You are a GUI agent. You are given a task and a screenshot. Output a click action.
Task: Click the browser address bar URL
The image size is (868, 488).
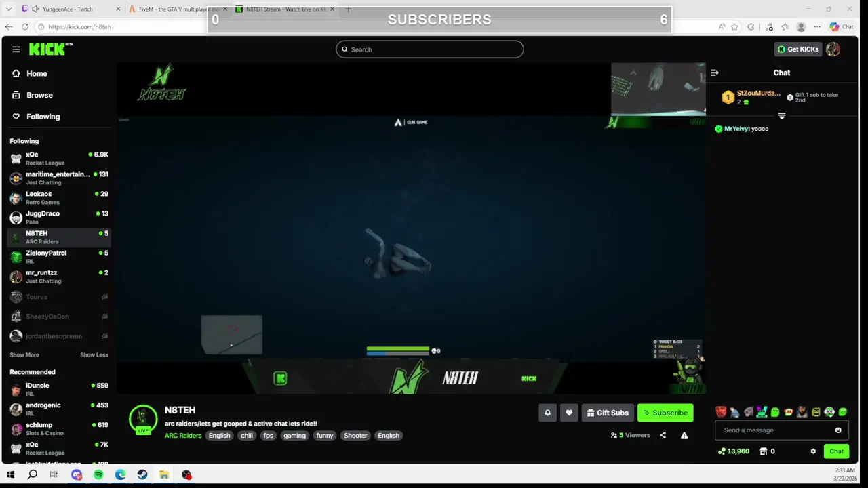coord(79,27)
